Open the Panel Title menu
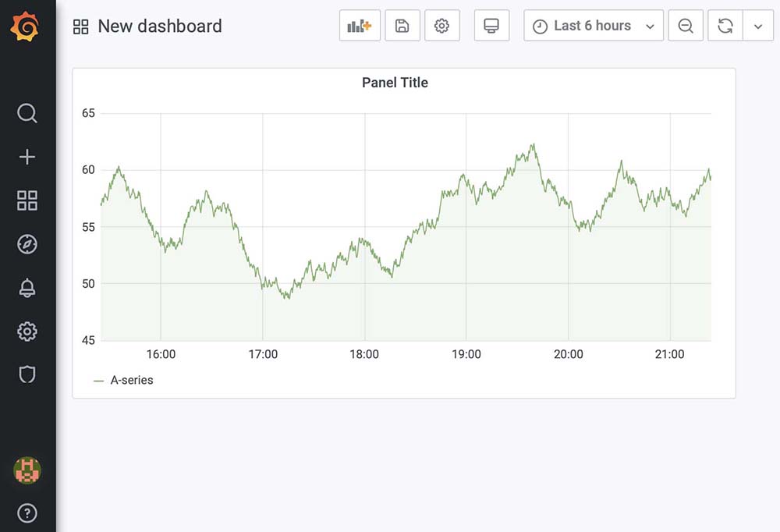 tap(395, 83)
